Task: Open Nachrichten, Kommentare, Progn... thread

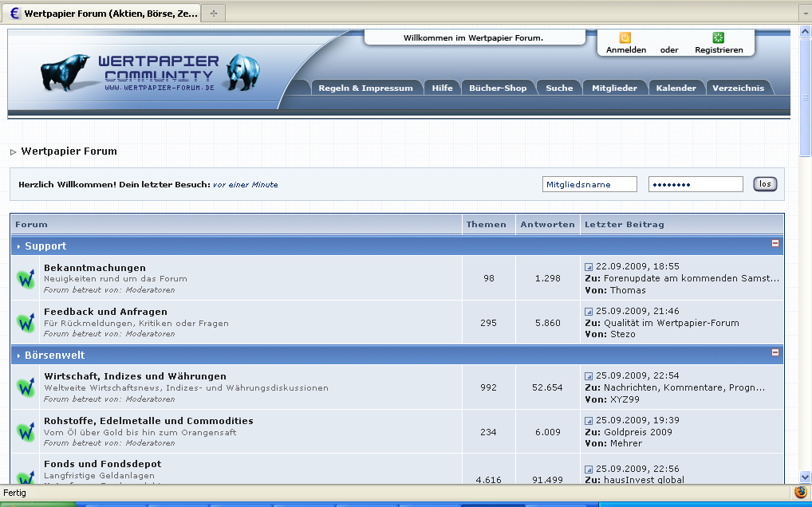Action: coord(684,387)
